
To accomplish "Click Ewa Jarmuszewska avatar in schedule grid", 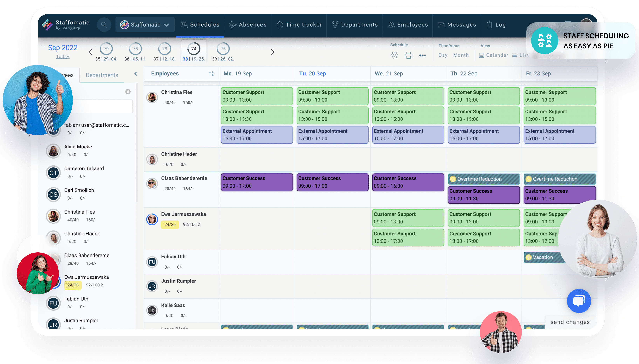I will click(152, 219).
